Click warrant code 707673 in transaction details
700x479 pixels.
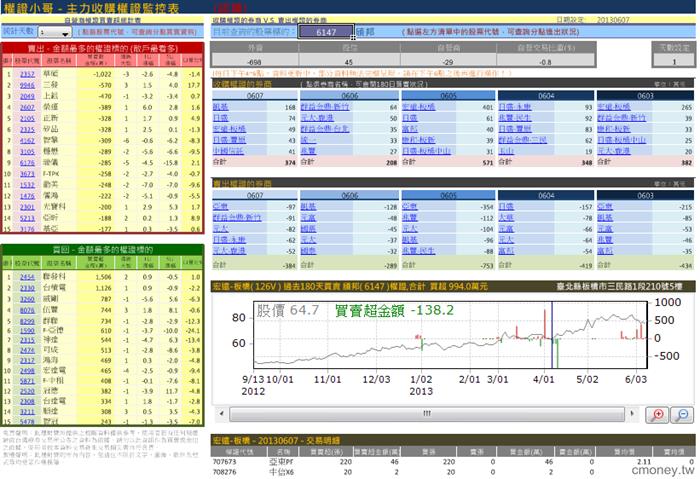(225, 462)
